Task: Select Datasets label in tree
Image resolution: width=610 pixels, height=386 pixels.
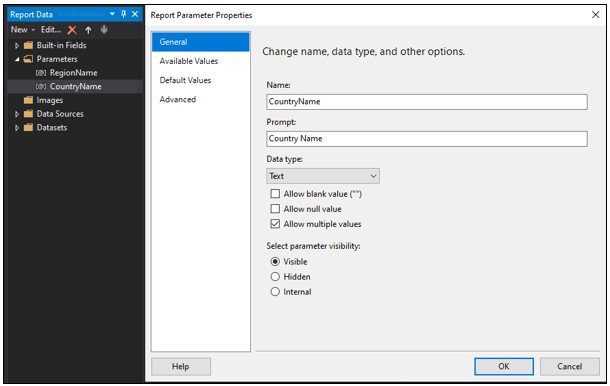Action: (x=52, y=127)
